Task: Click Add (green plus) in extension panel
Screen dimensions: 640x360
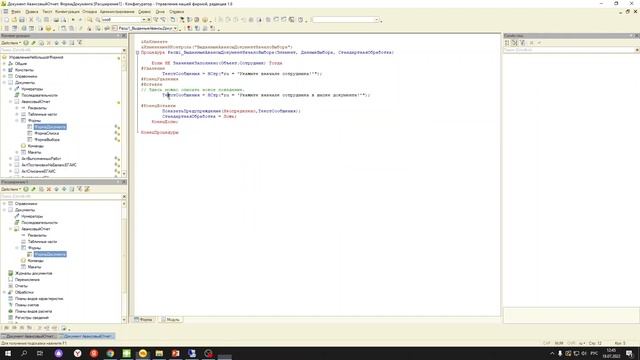Action: 26,189
